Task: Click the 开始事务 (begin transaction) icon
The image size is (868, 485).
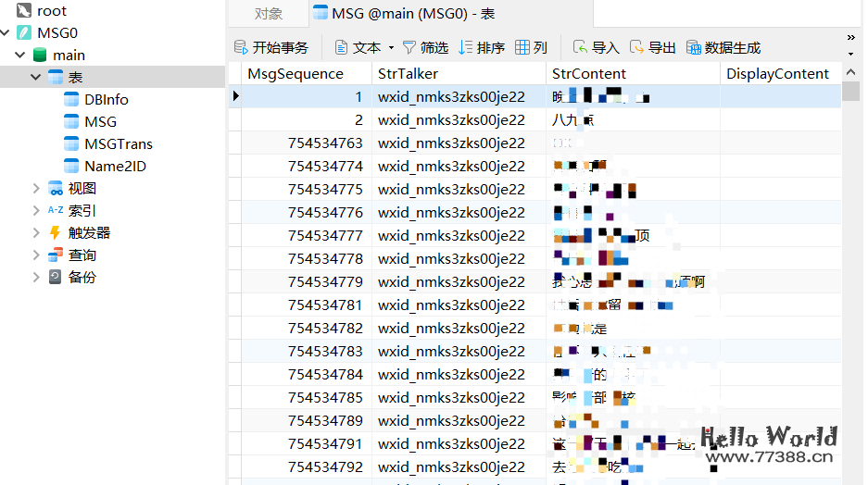Action: click(x=242, y=47)
